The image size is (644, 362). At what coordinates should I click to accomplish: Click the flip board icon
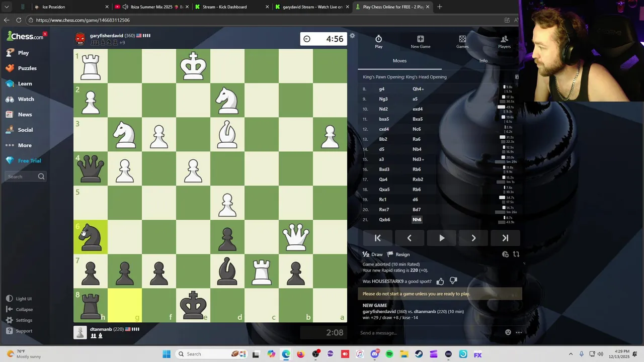click(516, 254)
